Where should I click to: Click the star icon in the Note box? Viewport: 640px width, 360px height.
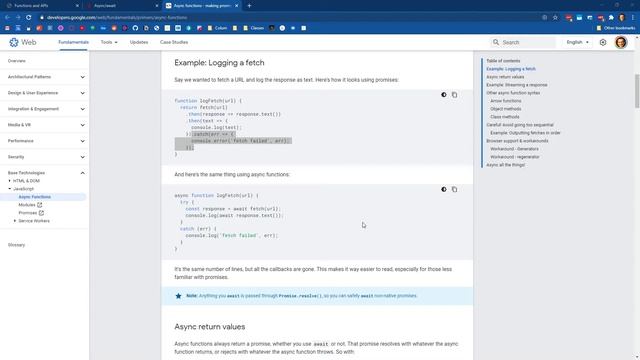click(x=178, y=296)
